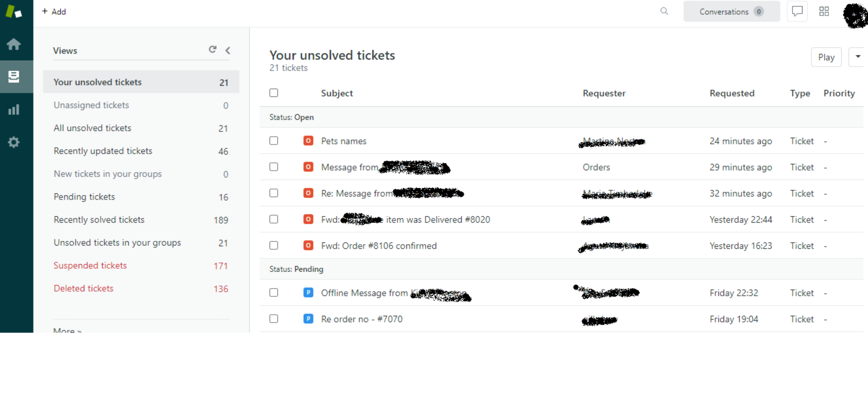This screenshot has height=408, width=868.
Task: Open the Admin settings gear icon
Action: coord(14,142)
